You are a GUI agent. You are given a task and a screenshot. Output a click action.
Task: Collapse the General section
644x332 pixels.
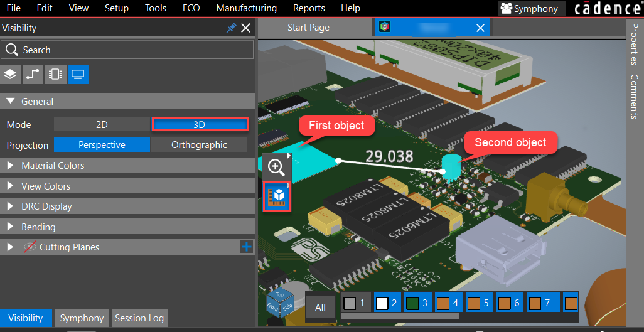click(x=11, y=101)
